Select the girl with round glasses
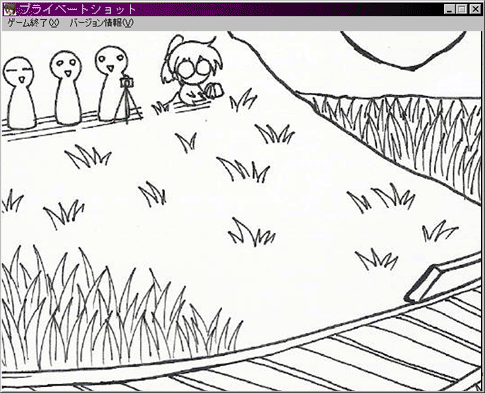Screen dimensions: 485x393 [191, 72]
